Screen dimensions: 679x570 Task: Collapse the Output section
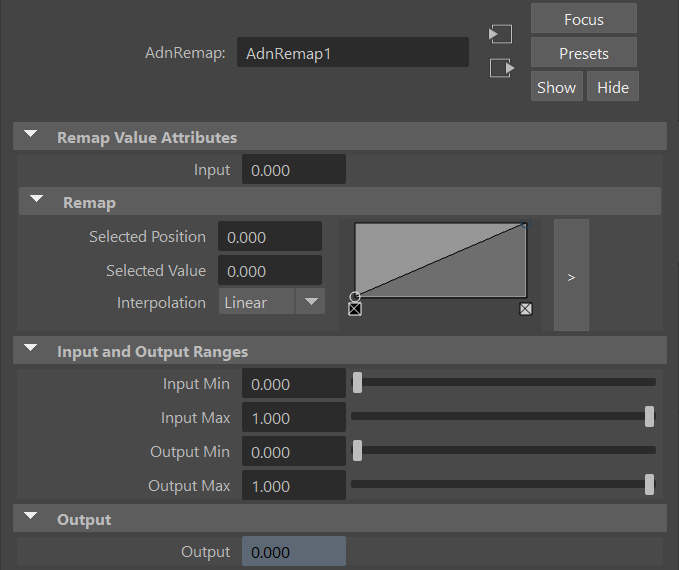pos(31,518)
